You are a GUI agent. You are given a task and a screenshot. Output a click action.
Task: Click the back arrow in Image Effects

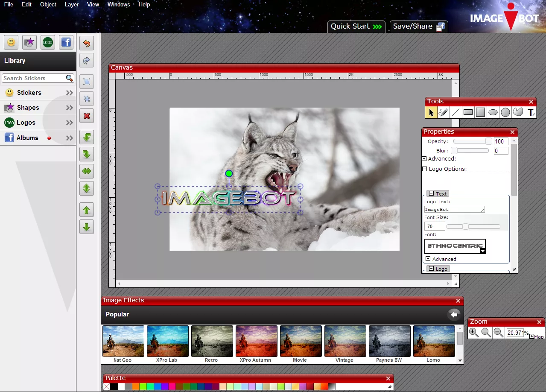(x=454, y=315)
